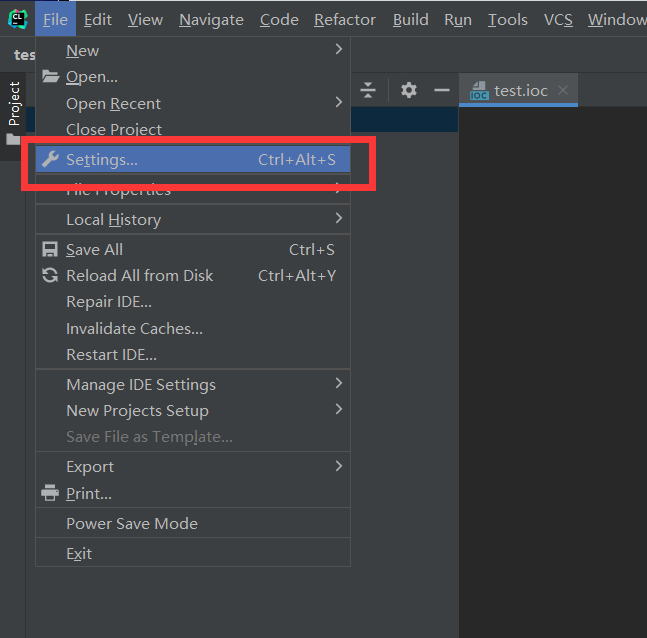Choose Save All menu entry
This screenshot has width=647, height=638.
pos(193,249)
